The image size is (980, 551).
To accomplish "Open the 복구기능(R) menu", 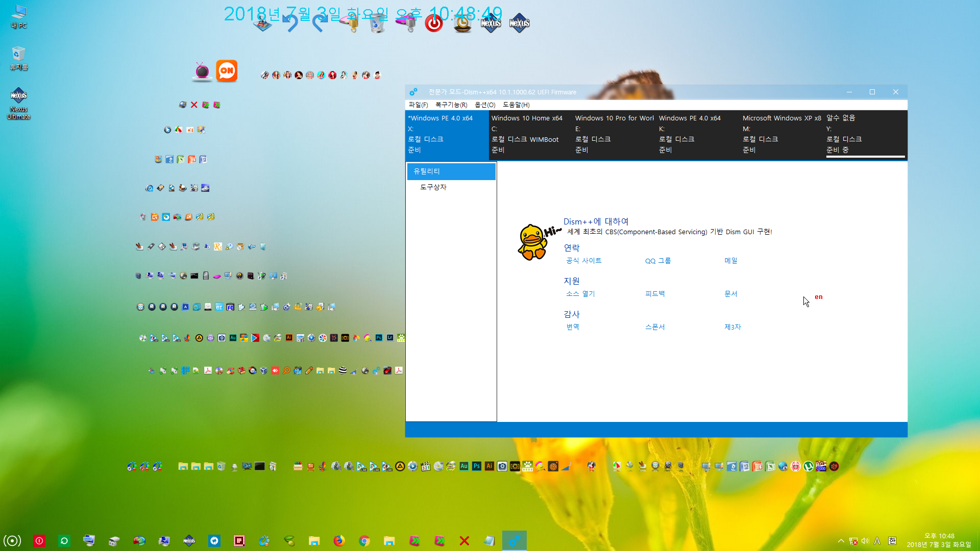I will pos(451,105).
